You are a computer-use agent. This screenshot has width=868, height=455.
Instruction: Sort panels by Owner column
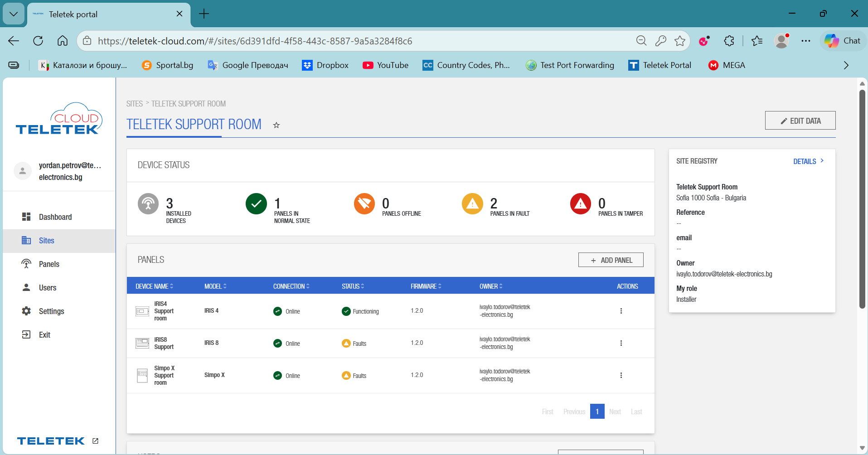[491, 286]
